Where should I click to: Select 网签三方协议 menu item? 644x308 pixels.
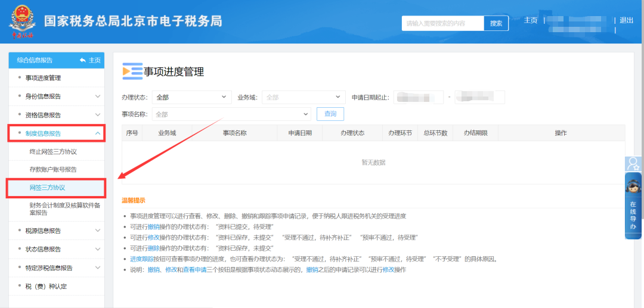coord(56,188)
